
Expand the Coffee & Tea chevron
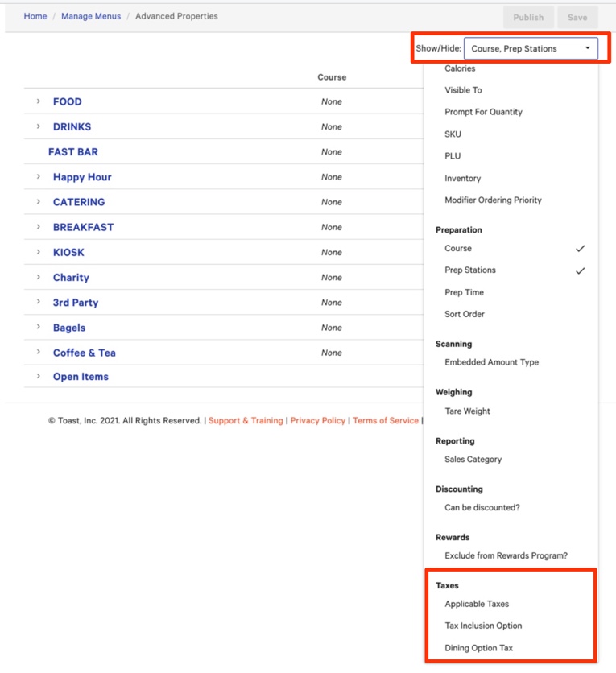[x=38, y=353]
